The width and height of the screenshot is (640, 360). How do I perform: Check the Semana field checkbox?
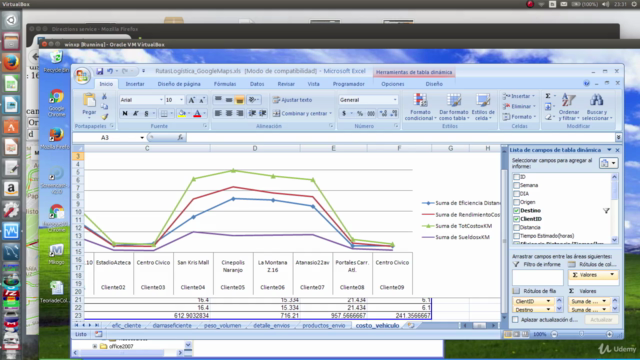pos(516,185)
